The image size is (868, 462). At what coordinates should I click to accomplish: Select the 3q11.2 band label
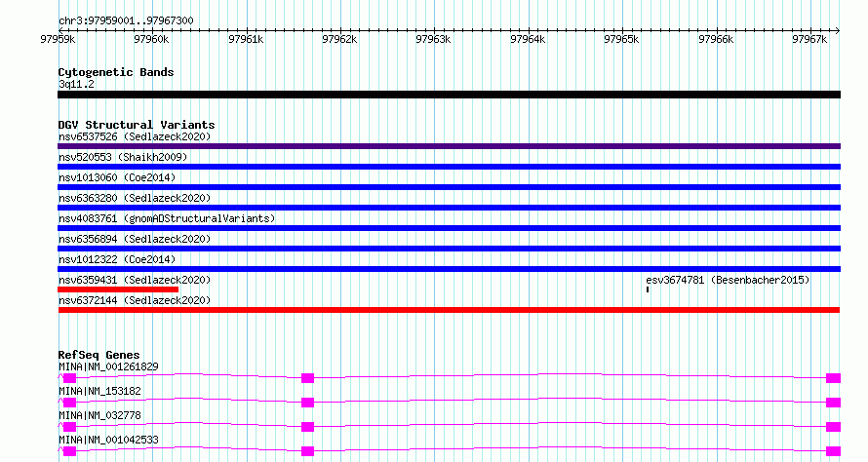76,84
